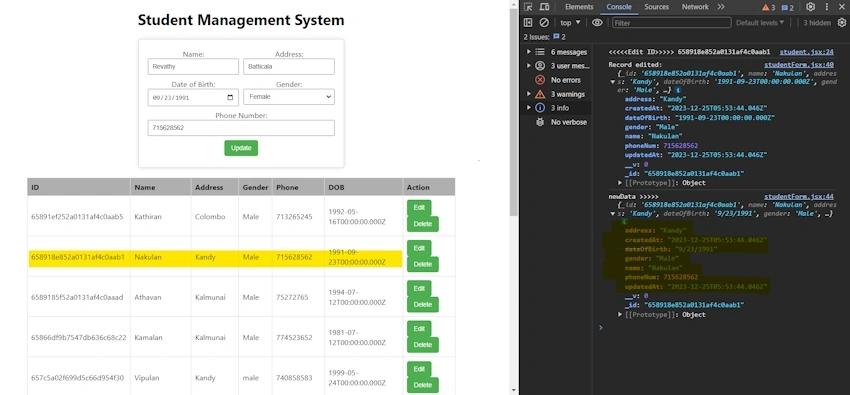
Task: Expand [[Prototype]] under 'Record edited' object
Action: click(x=620, y=183)
